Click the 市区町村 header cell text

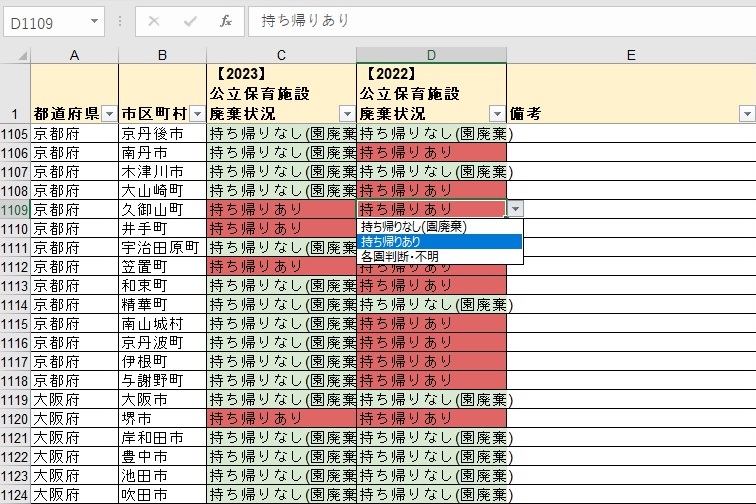[x=154, y=114]
